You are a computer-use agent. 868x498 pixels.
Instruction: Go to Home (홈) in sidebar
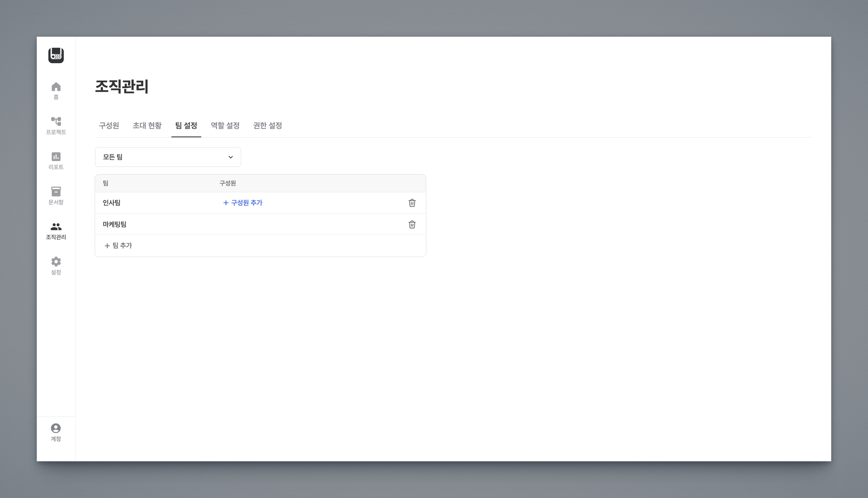pyautogui.click(x=56, y=90)
